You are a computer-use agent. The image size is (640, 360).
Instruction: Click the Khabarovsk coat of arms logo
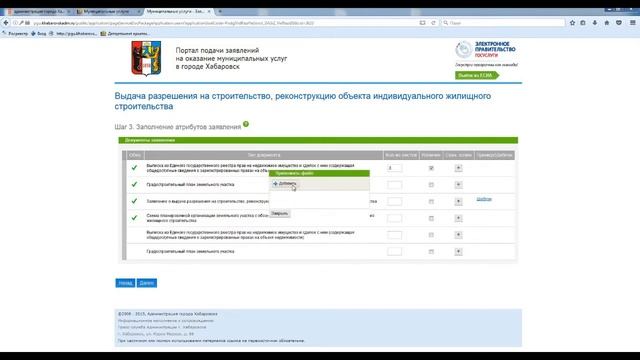146,58
